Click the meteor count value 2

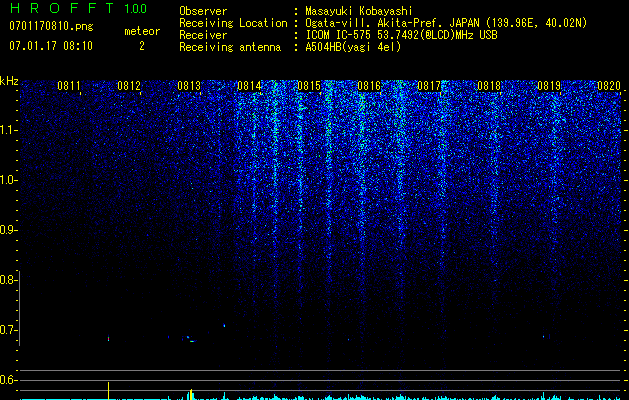tap(142, 46)
